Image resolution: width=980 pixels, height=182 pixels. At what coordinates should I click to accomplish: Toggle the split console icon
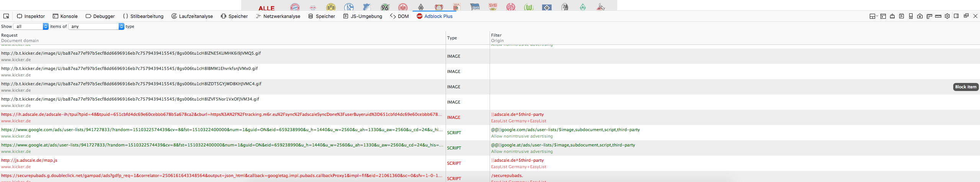(x=883, y=16)
